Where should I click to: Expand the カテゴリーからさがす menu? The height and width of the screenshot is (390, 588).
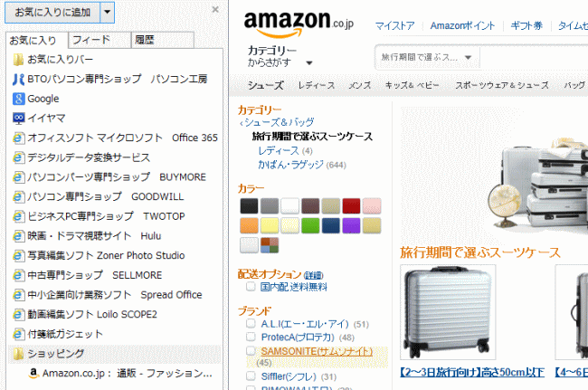[x=280, y=57]
